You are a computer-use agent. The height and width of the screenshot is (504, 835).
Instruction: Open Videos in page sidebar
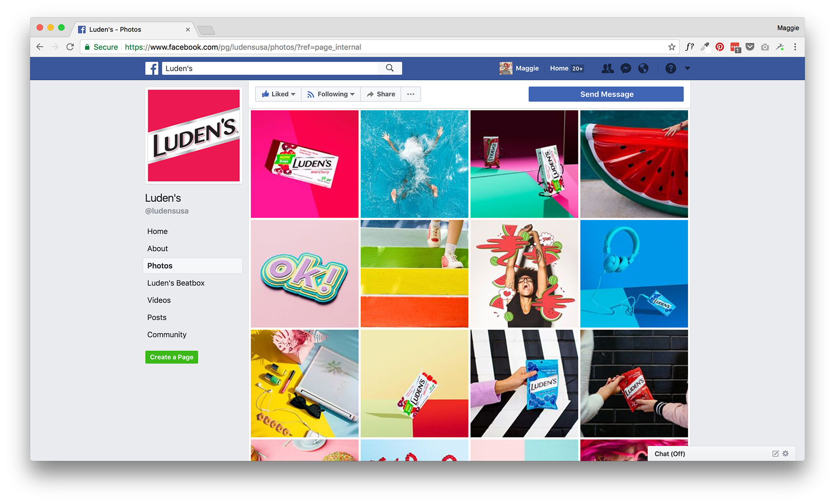coord(159,300)
